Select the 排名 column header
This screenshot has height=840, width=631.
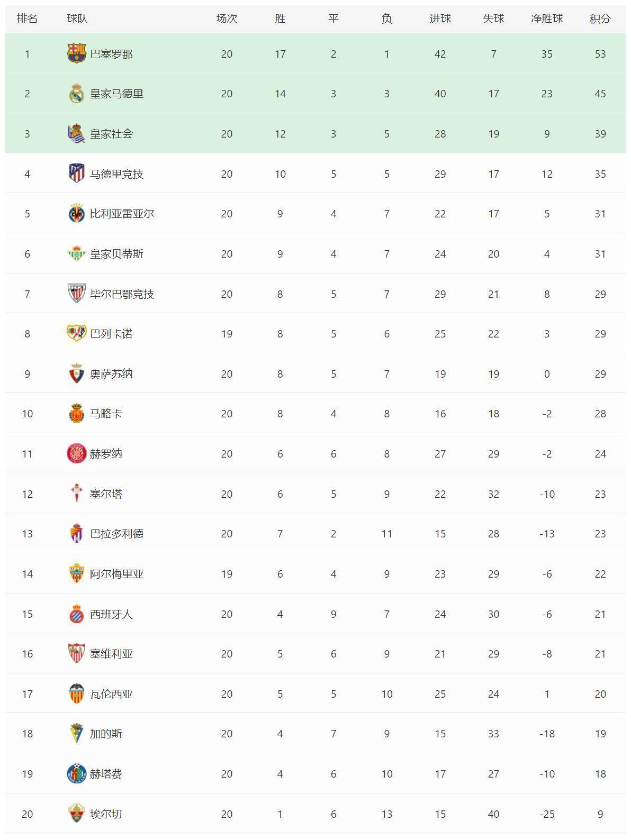click(27, 19)
